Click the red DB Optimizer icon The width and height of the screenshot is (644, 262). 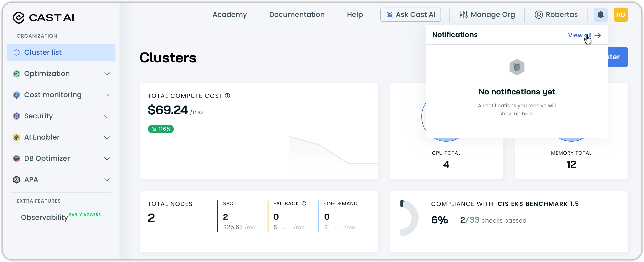pyautogui.click(x=17, y=159)
